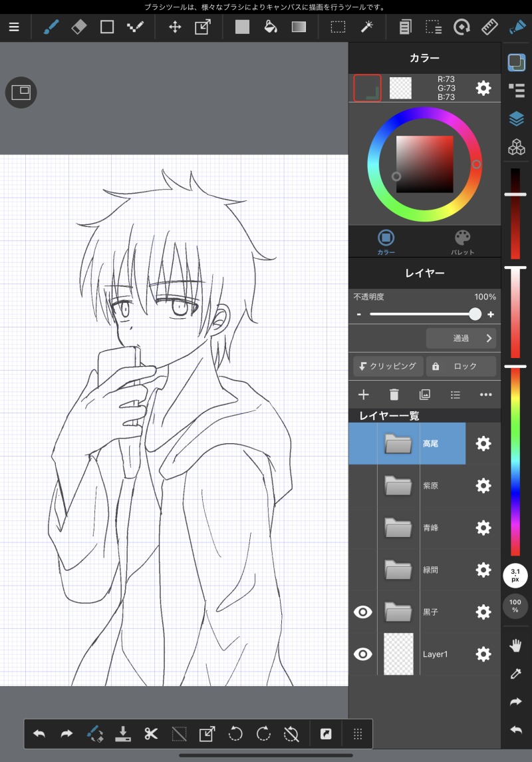Open the Layers icon in right sidebar

[x=517, y=118]
